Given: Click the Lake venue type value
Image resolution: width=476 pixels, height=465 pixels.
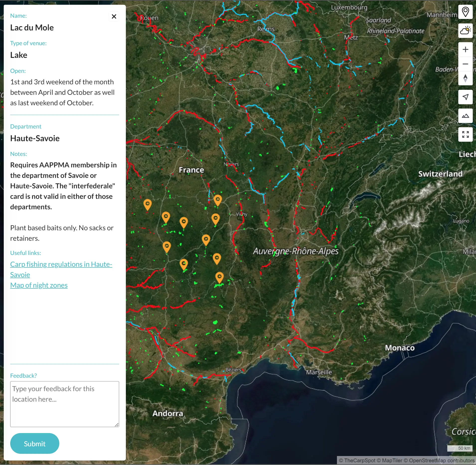Looking at the screenshot, I should [19, 55].
